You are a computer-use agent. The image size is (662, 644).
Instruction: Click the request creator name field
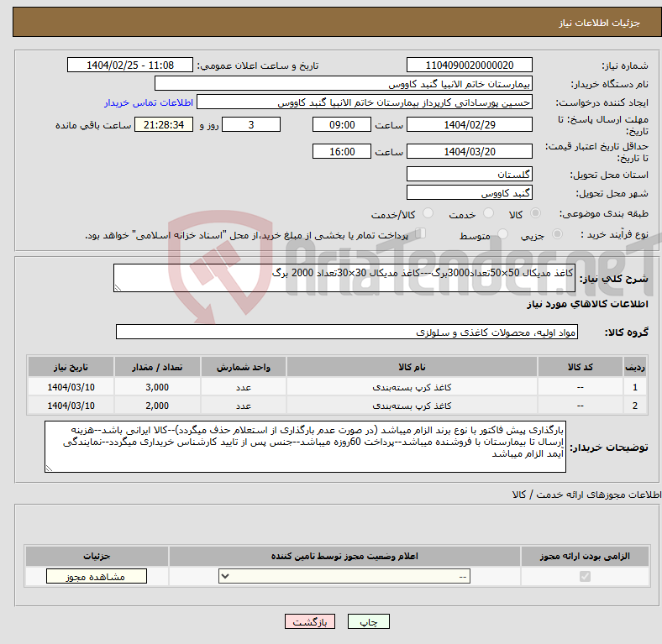pyautogui.click(x=365, y=102)
